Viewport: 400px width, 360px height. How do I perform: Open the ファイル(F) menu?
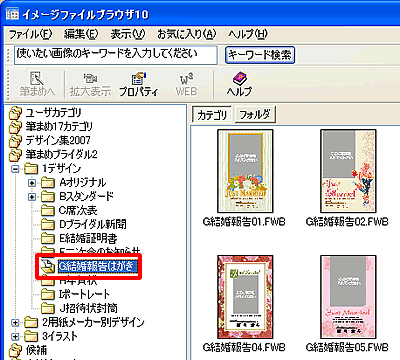[x=30, y=34]
